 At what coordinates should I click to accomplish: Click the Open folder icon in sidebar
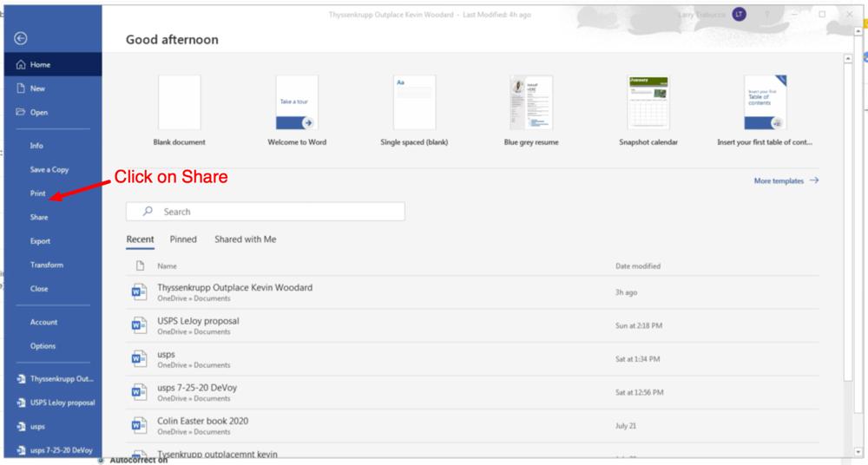pyautogui.click(x=21, y=112)
